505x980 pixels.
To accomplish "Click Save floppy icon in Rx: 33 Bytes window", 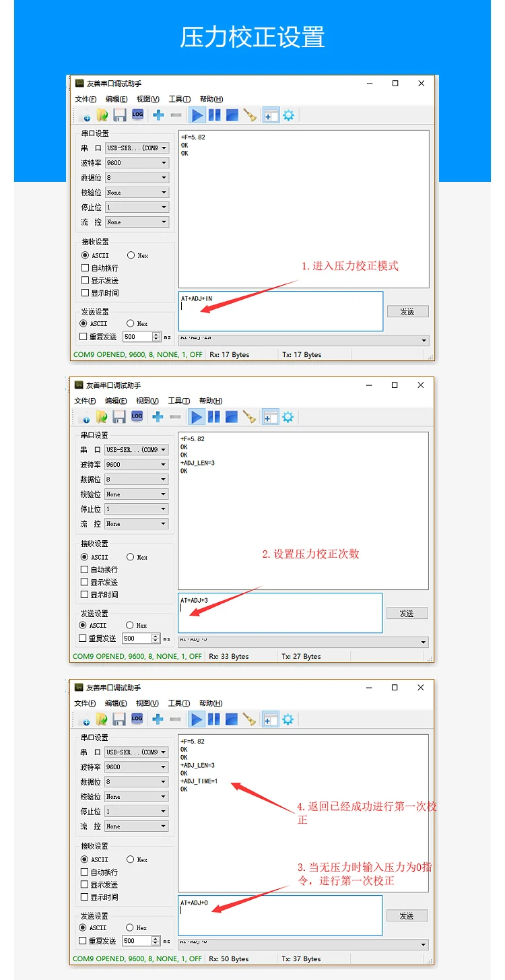I will point(119,417).
